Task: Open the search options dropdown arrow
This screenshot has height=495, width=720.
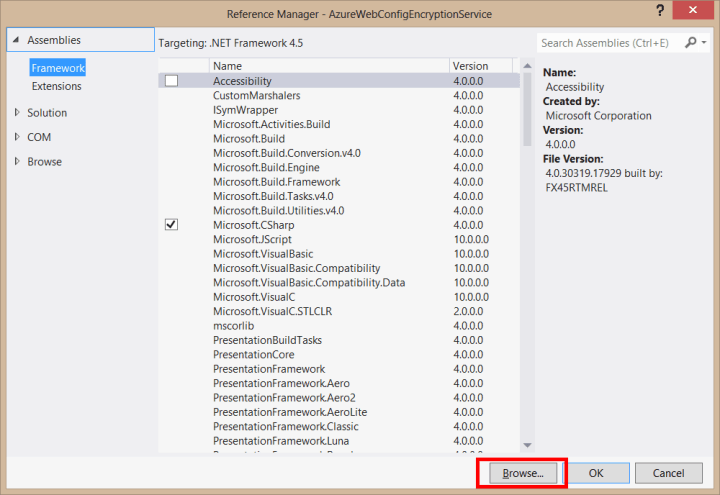Action: [x=702, y=43]
